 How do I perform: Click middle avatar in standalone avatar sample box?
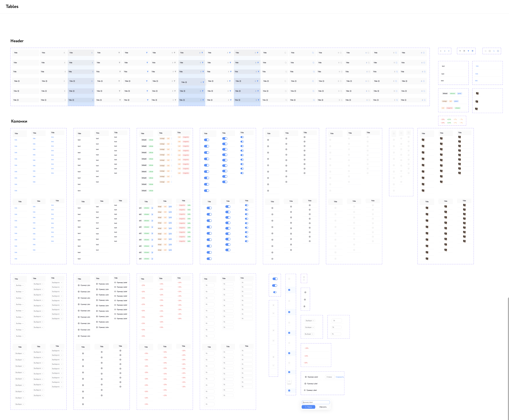477,102
